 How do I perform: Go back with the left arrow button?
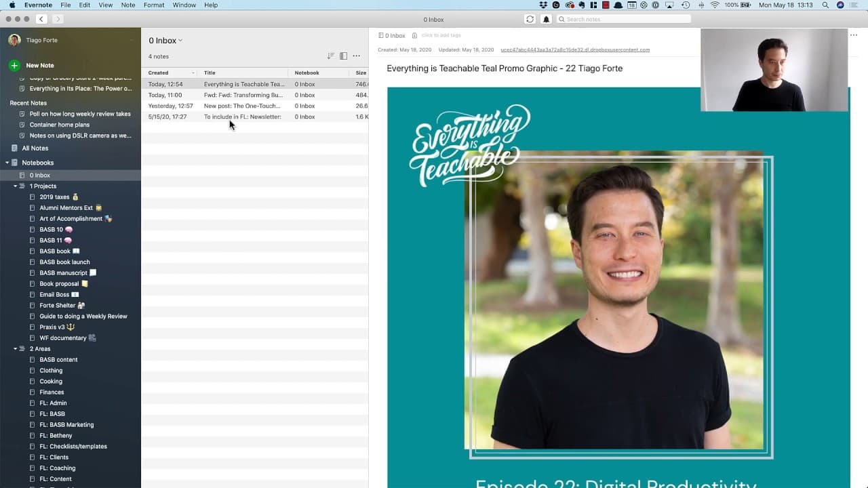point(41,19)
